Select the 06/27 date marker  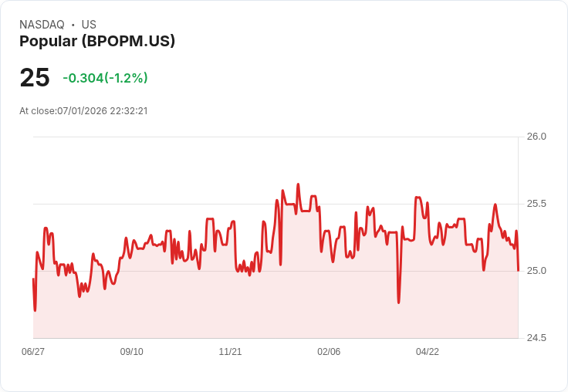pos(33,351)
